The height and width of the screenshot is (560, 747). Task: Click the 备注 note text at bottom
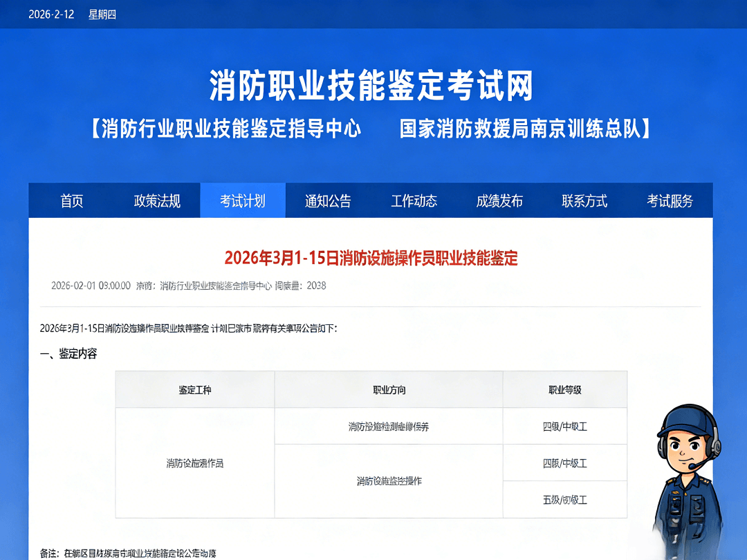(x=128, y=553)
